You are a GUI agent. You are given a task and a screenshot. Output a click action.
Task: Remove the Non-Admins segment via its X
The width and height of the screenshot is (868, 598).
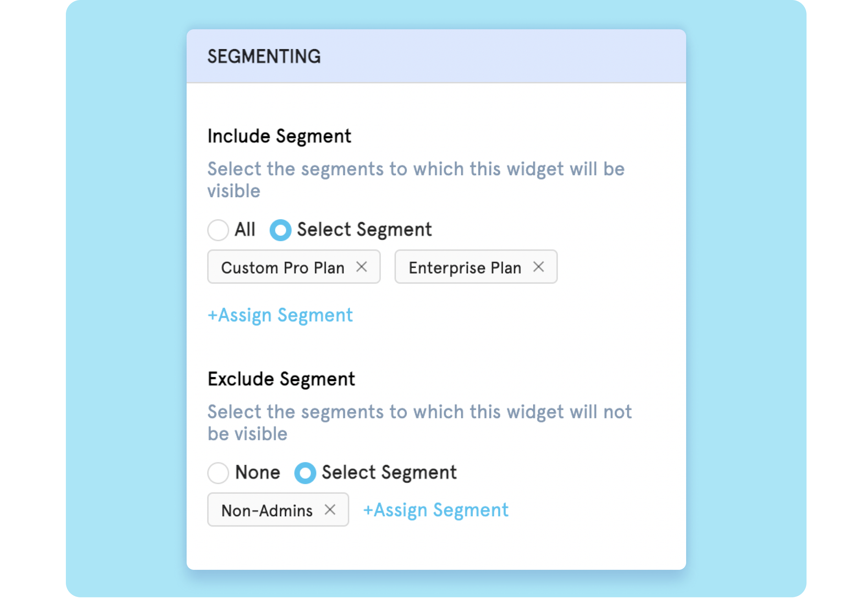coord(331,510)
